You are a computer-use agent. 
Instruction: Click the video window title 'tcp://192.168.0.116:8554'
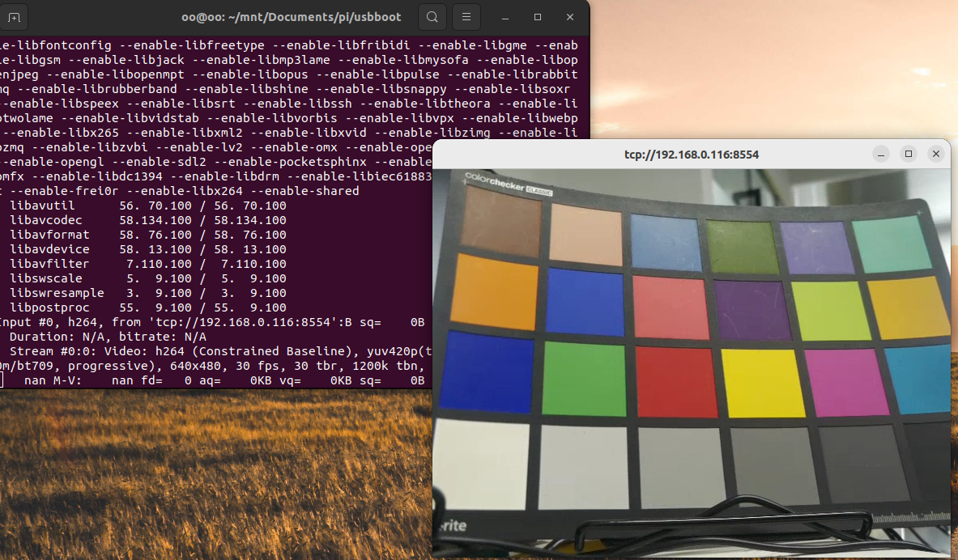pyautogui.click(x=692, y=155)
